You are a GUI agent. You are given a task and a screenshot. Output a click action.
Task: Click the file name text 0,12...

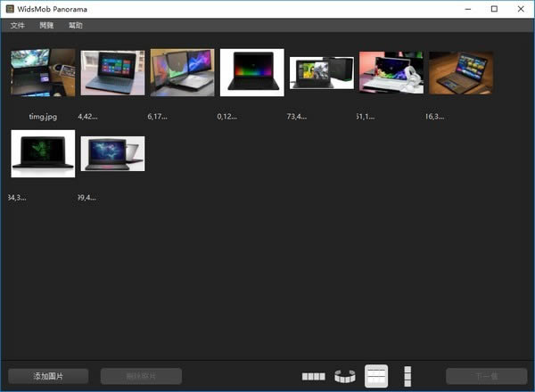(226, 117)
